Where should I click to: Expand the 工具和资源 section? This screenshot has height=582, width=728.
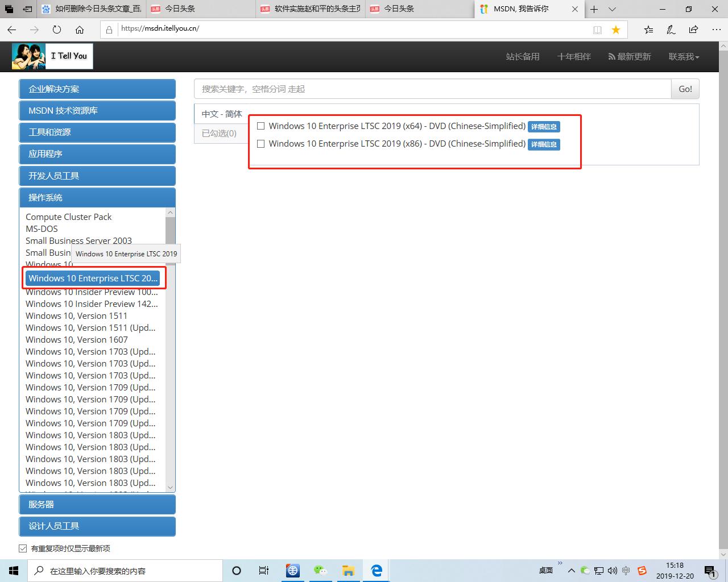coord(97,132)
